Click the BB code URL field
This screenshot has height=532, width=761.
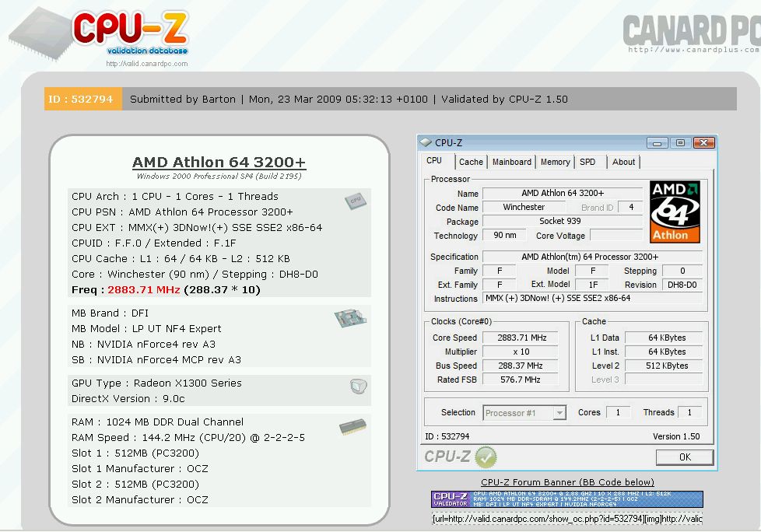click(x=567, y=519)
